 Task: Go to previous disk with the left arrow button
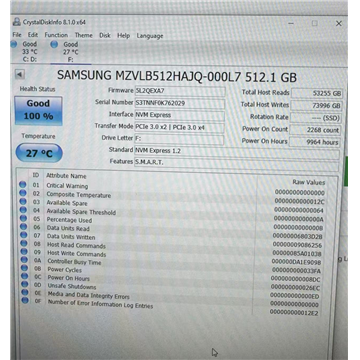point(20,74)
